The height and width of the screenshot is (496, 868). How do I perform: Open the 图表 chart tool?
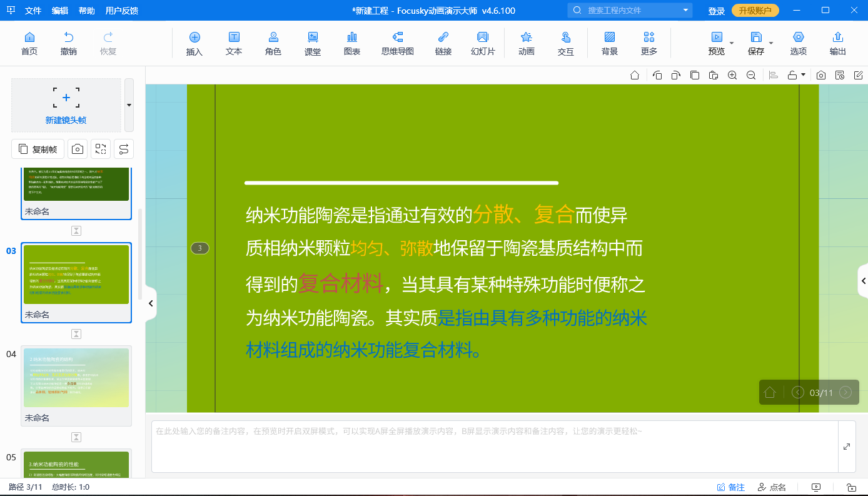click(x=352, y=44)
